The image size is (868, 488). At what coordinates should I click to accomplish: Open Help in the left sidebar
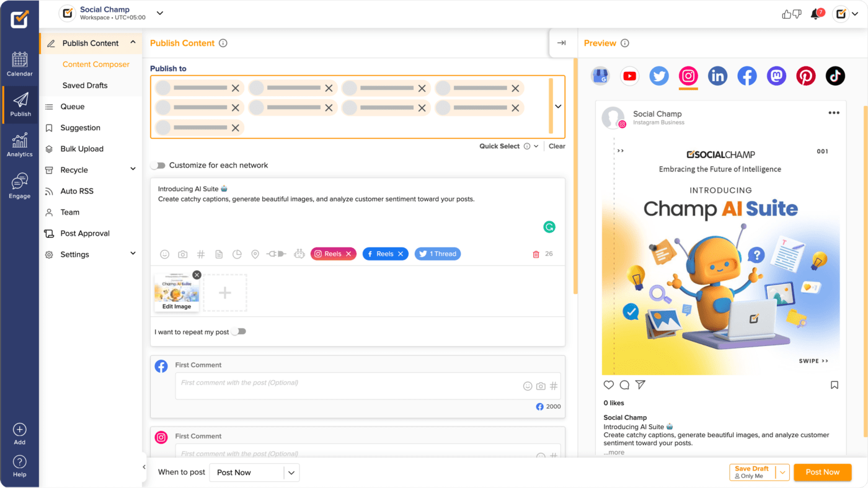tap(19, 466)
